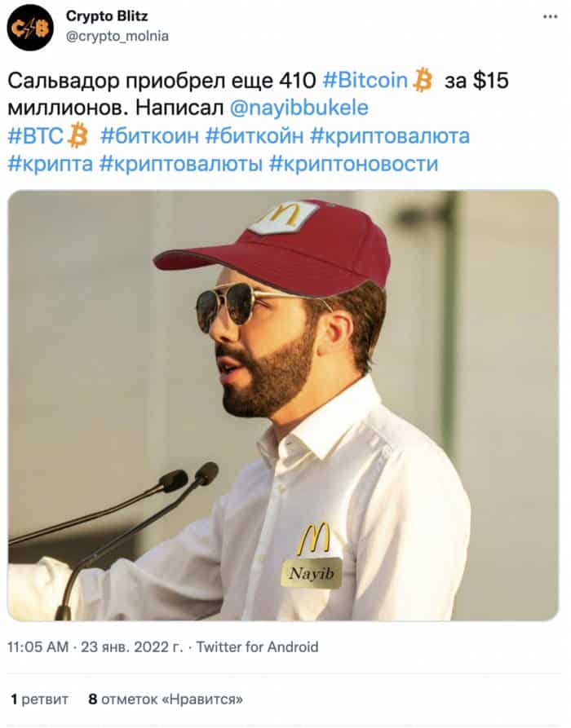This screenshot has height=728, width=571.
Task: Click the Crypto Blitz display name
Action: click(x=107, y=15)
